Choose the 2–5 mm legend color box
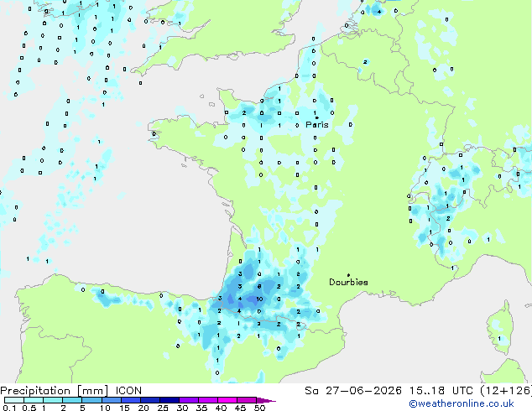Screen dimensions: 532x411 tap(72, 400)
